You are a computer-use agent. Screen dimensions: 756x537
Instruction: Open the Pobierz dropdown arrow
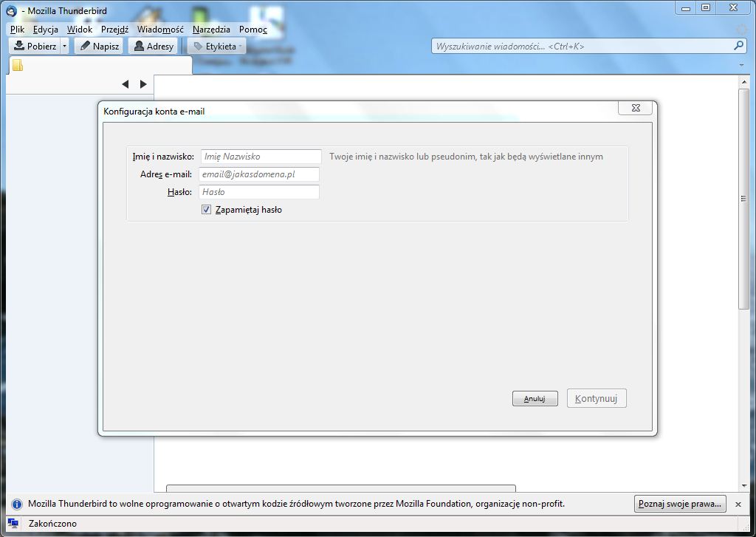[x=63, y=45]
